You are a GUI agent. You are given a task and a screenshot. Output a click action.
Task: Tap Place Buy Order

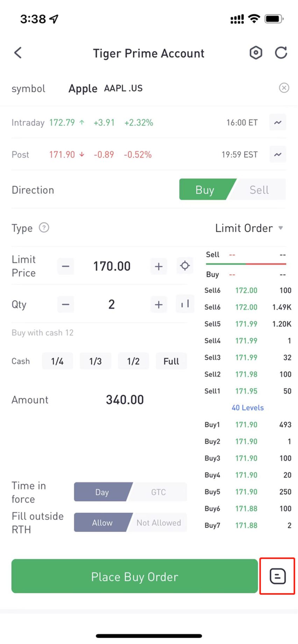(135, 576)
